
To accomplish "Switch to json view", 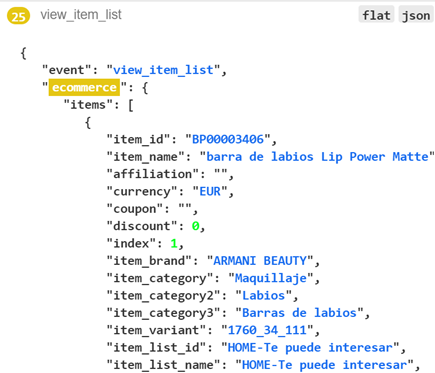I will tap(416, 14).
